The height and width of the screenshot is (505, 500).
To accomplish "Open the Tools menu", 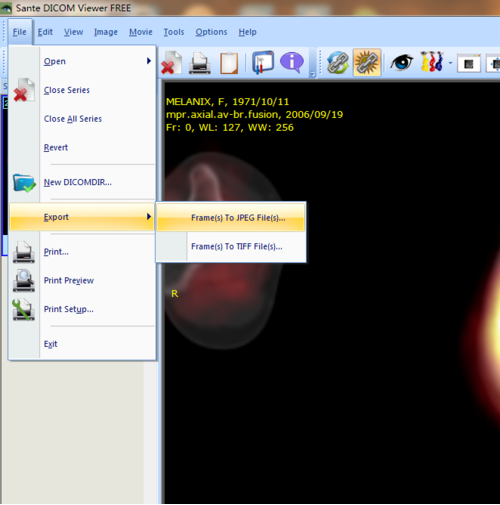I will click(174, 32).
